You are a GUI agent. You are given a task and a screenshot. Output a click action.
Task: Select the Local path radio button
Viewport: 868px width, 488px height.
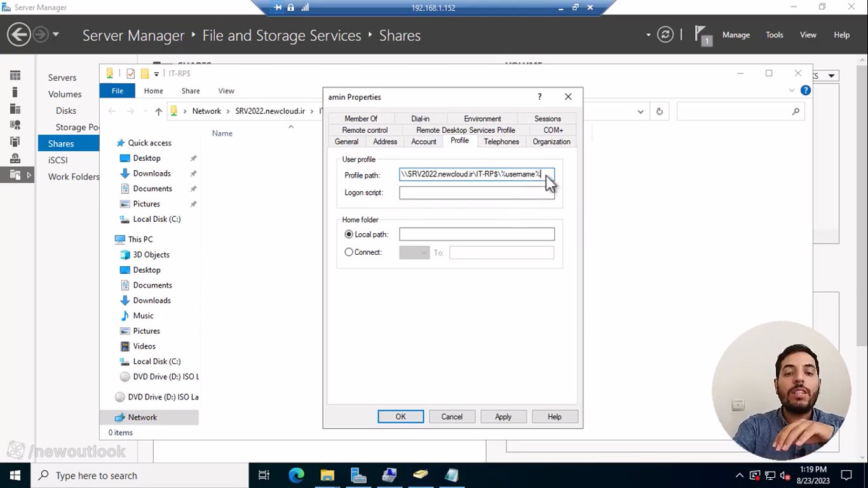[x=349, y=234]
